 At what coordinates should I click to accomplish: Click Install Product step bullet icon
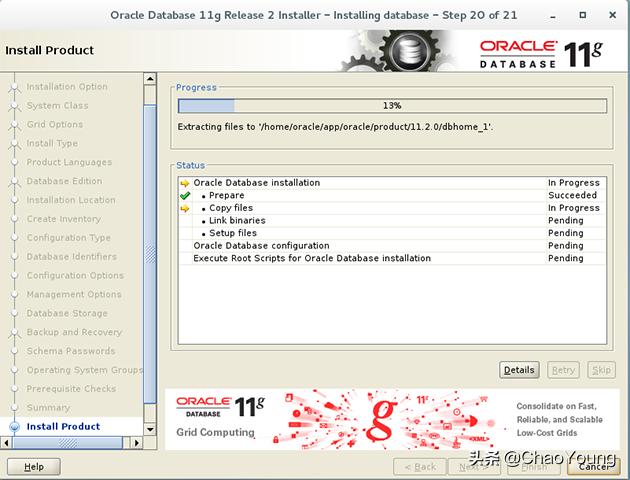pyautogui.click(x=14, y=427)
